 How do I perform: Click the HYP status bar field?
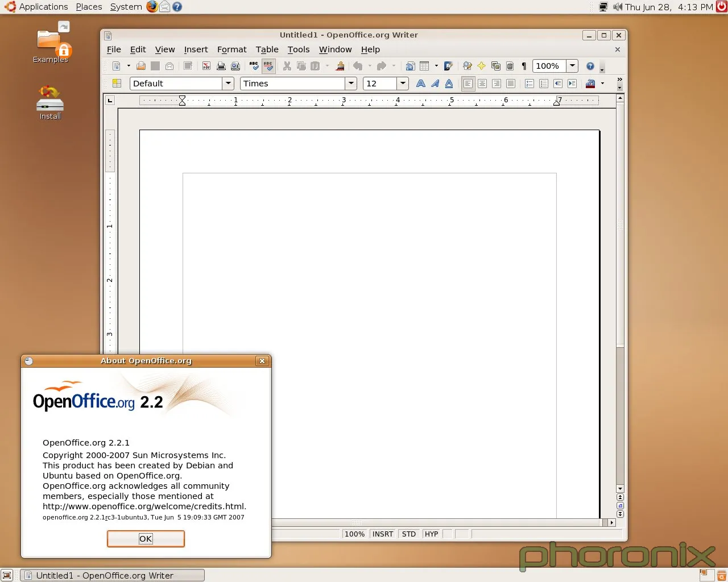tap(432, 534)
